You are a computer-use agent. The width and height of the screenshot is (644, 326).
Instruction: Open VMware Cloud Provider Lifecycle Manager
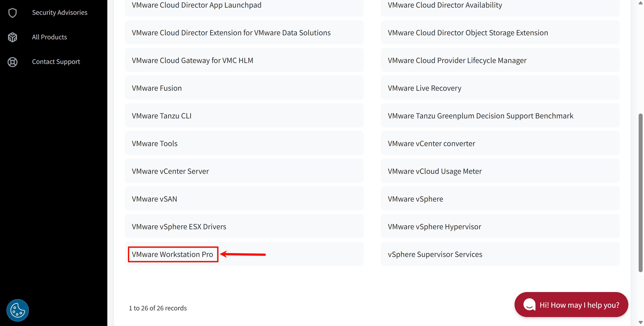tap(457, 60)
